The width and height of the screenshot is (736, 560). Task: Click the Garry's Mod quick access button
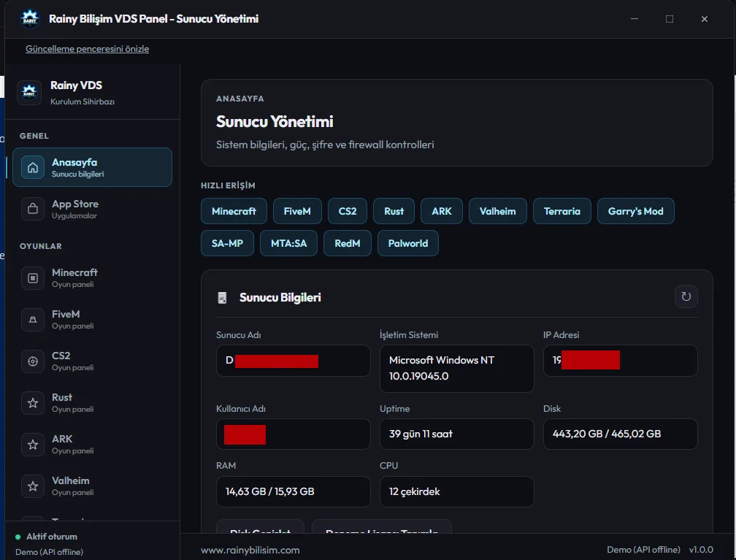(635, 211)
